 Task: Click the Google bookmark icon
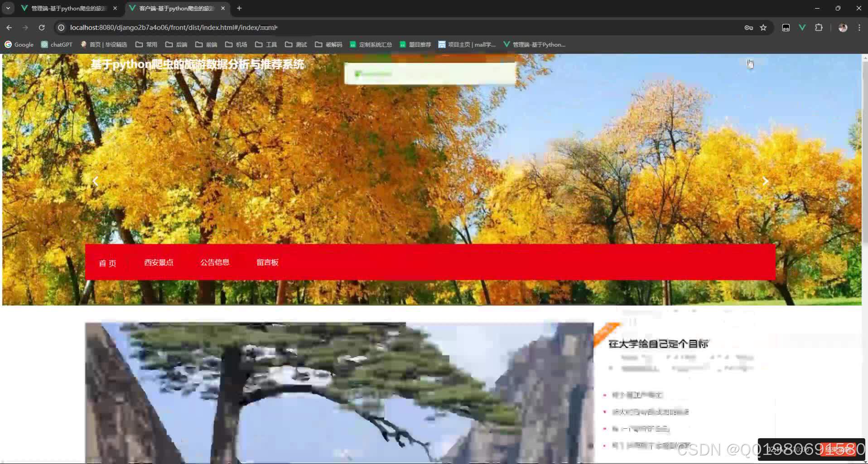pyautogui.click(x=8, y=44)
